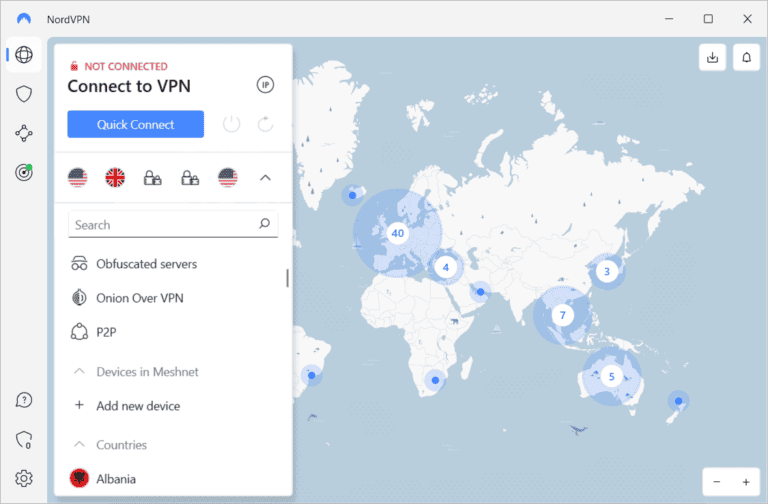The width and height of the screenshot is (768, 504).
Task: Select first United States flag shortcut
Action: point(77,177)
